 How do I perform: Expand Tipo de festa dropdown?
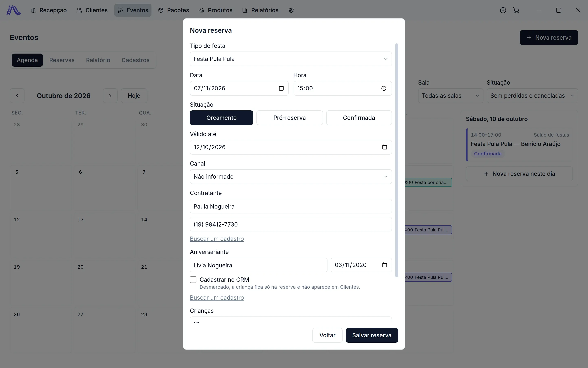click(x=291, y=59)
